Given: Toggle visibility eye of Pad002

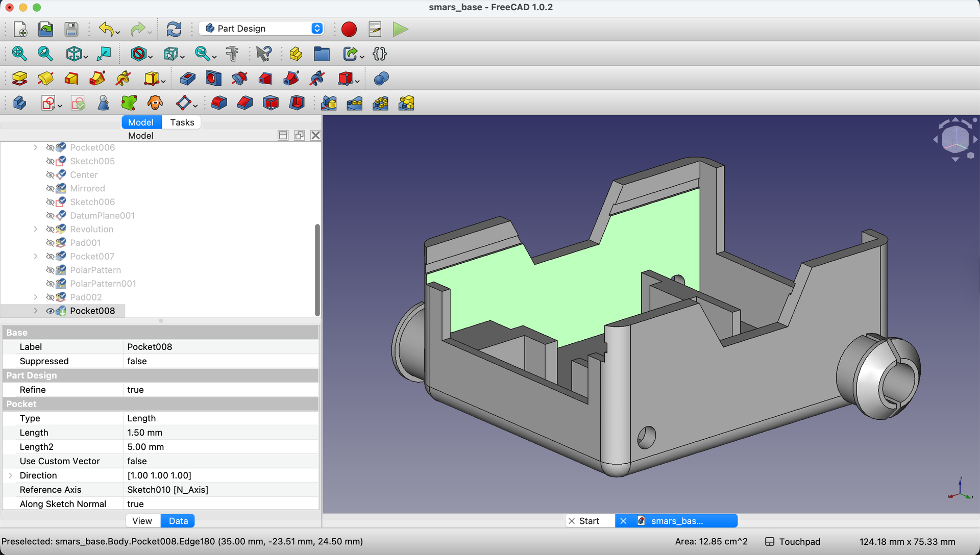Looking at the screenshot, I should (x=50, y=297).
